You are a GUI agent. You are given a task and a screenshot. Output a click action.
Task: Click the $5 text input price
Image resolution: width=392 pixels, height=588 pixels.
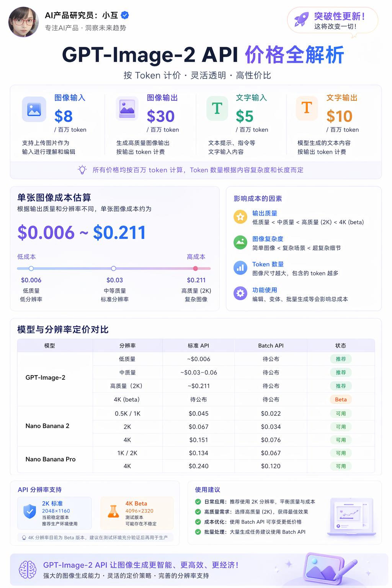point(245,116)
